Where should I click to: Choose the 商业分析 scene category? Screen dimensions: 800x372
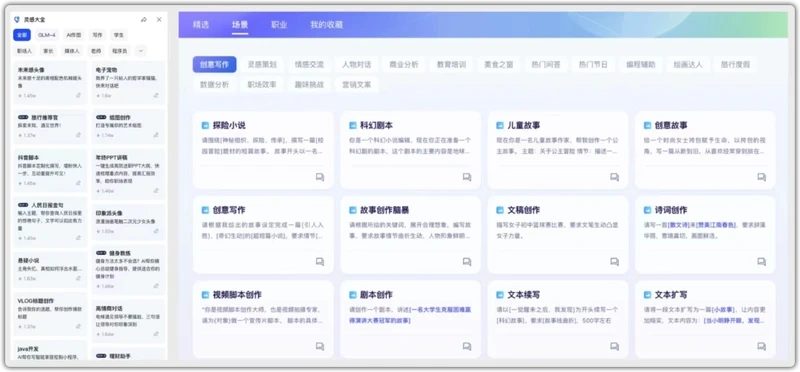pos(404,65)
